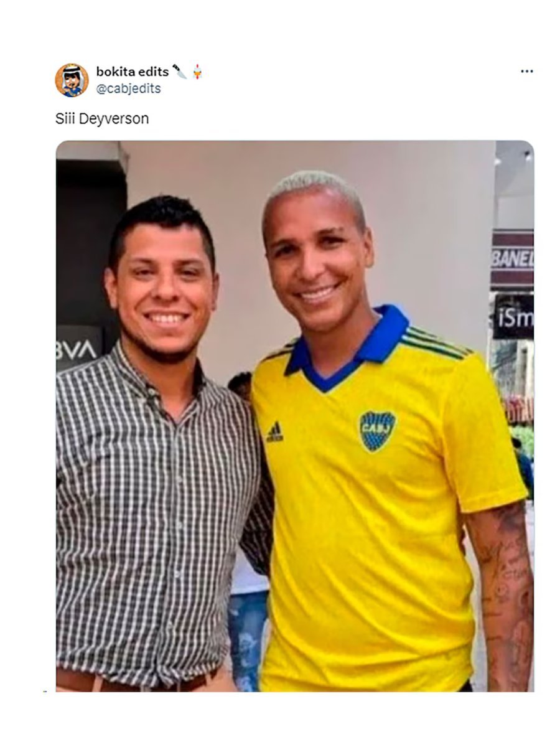Click the adidas logo on the jersey
Viewport: 560px width, 747px height.
click(x=274, y=431)
